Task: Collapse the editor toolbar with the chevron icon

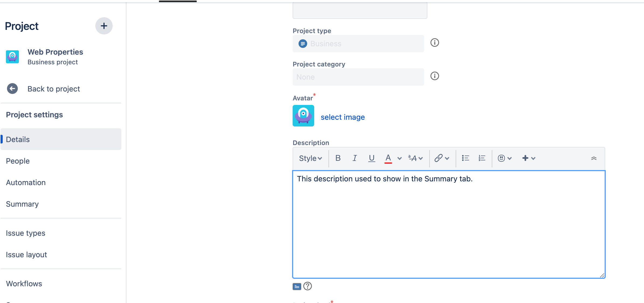Action: click(x=594, y=158)
